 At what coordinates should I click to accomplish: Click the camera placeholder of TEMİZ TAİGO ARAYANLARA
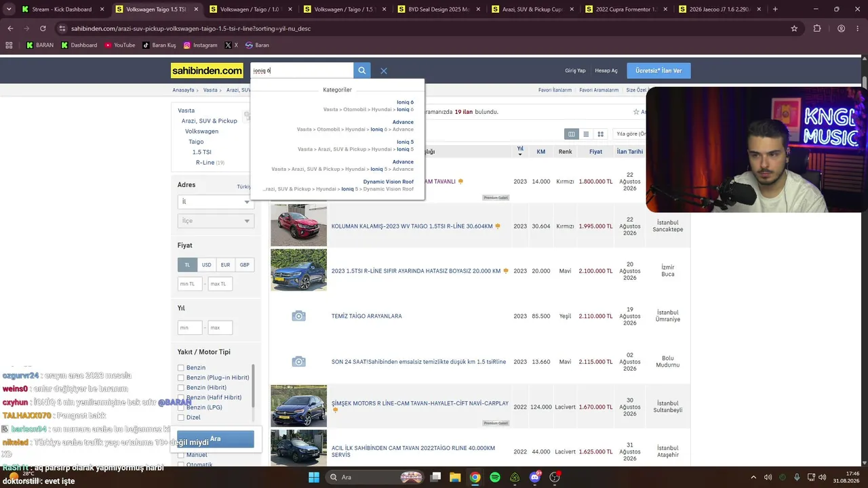pos(298,316)
